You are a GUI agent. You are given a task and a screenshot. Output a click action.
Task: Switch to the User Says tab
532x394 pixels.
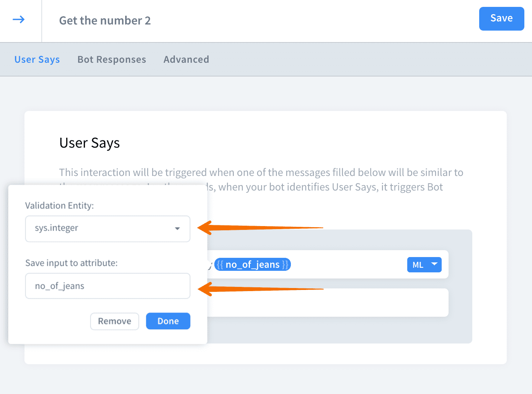37,60
